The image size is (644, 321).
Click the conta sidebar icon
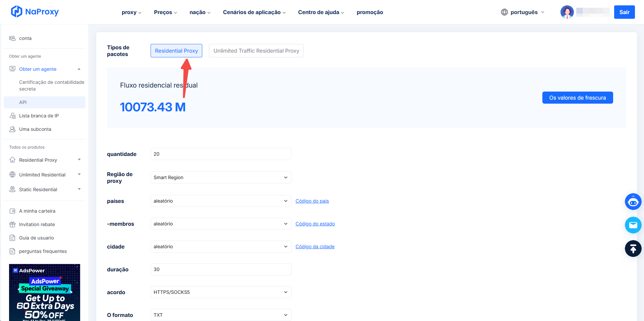[12, 38]
